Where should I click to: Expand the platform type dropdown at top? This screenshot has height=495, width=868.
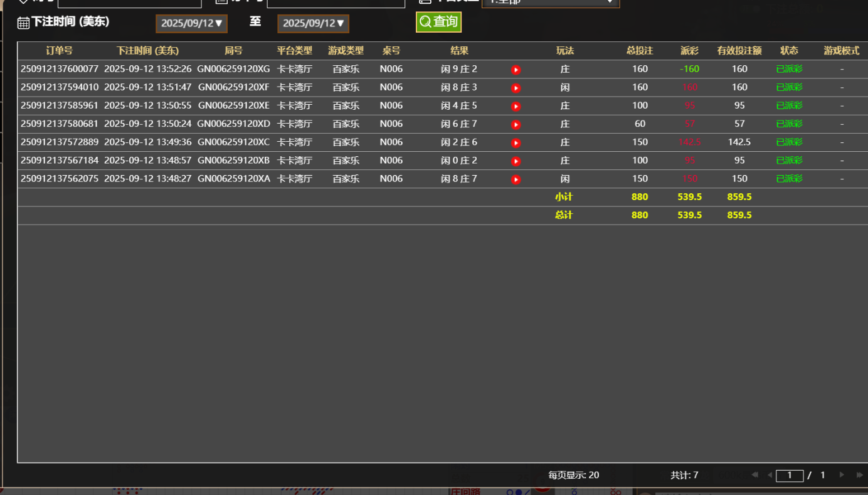(550, 2)
